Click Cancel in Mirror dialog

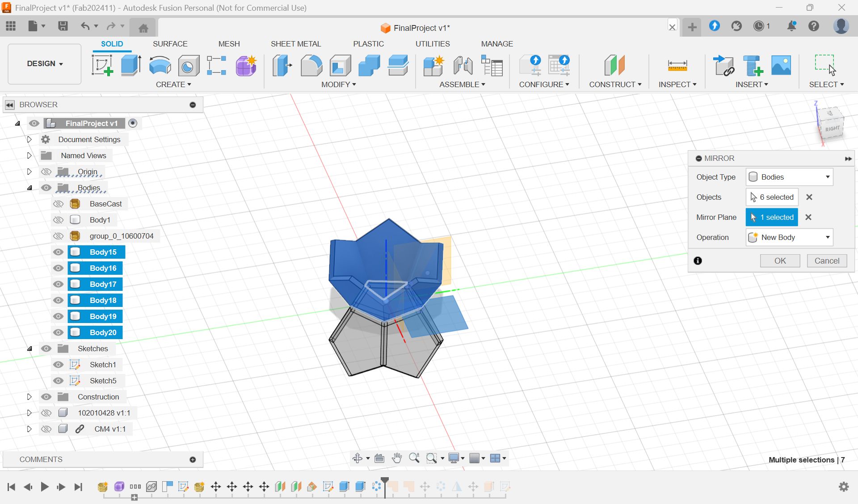[827, 261]
